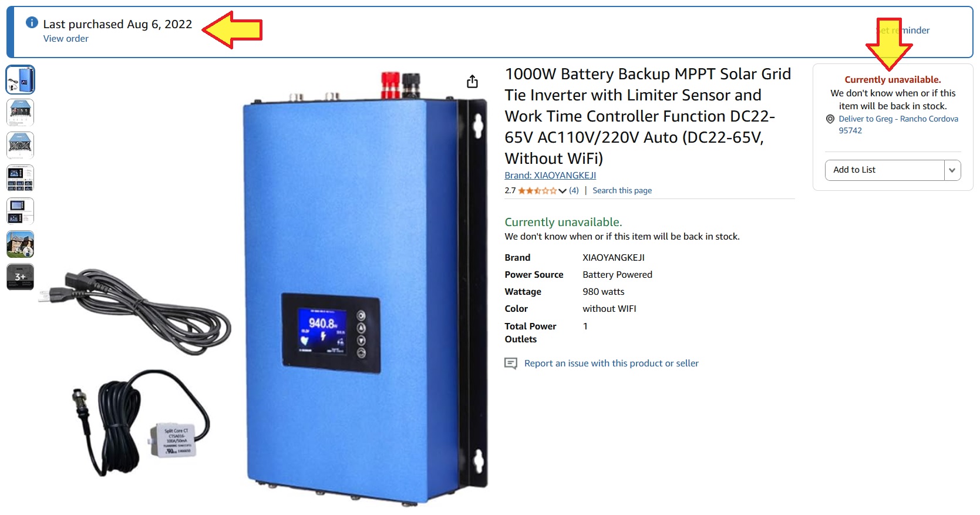Click the report issue speech bubble icon
This screenshot has width=980, height=515.
point(511,363)
